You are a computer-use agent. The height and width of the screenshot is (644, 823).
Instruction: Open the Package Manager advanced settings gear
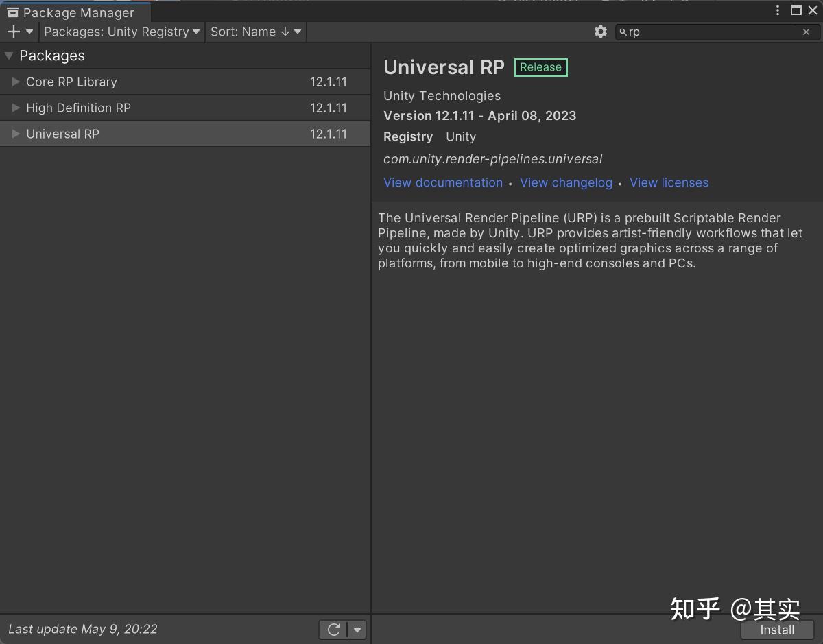600,32
